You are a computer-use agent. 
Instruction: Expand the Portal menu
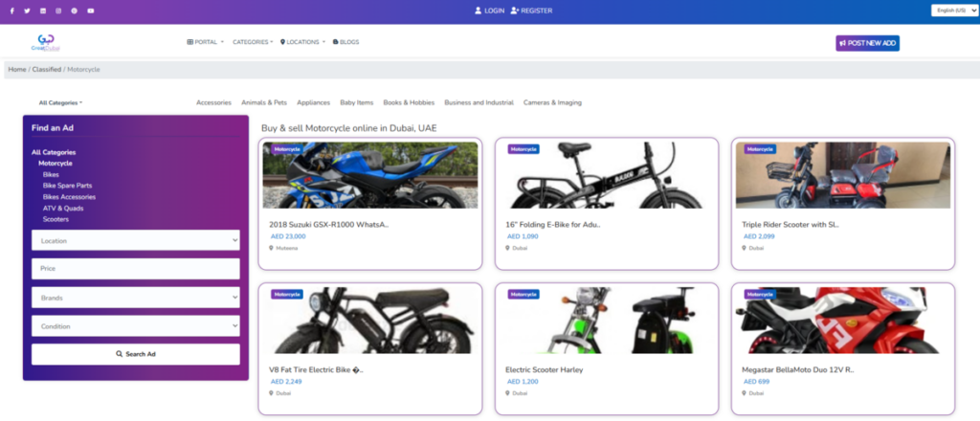(x=205, y=42)
